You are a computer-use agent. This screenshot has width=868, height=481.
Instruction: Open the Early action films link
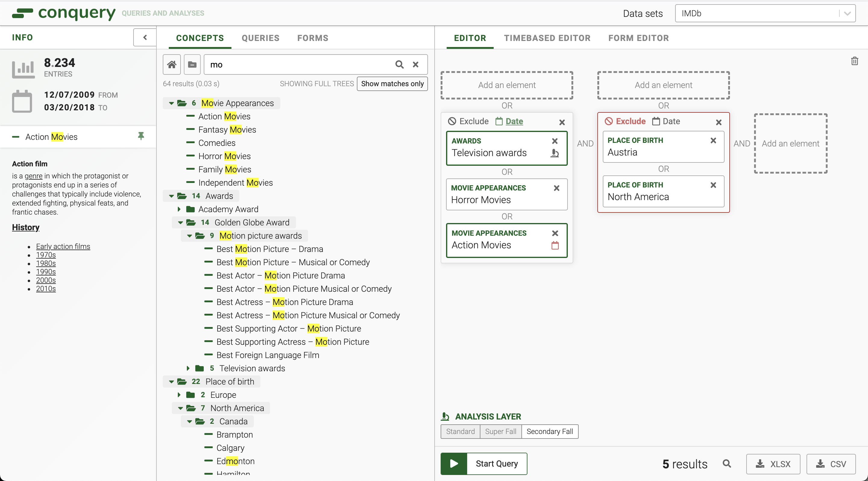63,246
